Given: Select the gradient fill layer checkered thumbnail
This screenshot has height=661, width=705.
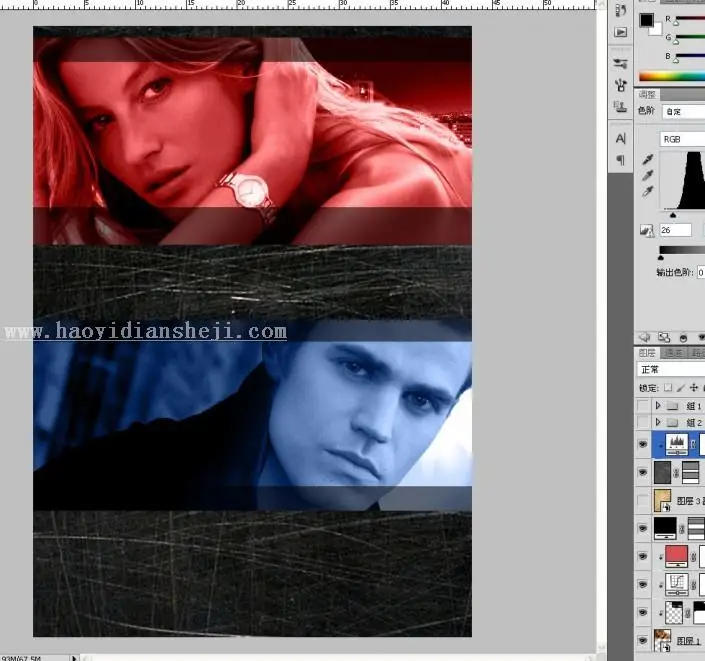Looking at the screenshot, I should tap(674, 612).
